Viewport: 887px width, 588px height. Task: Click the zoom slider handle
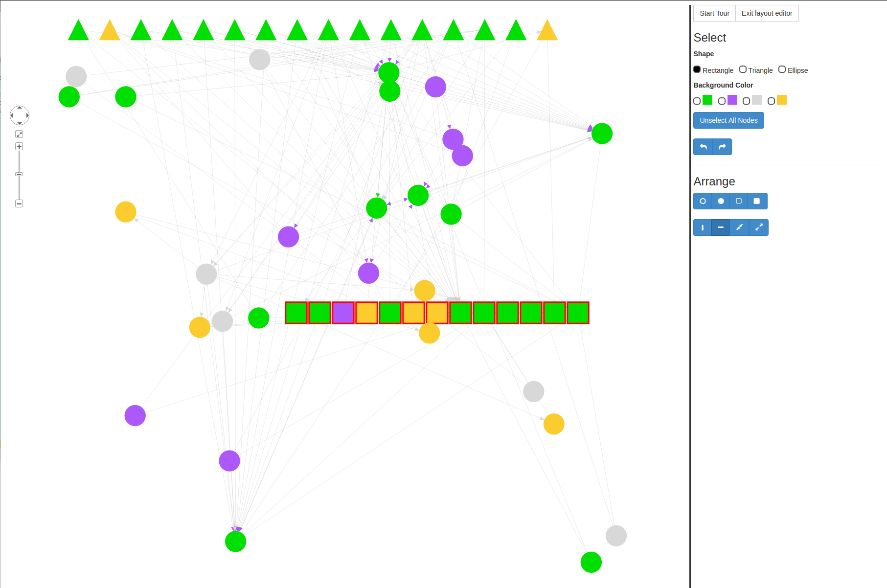click(19, 174)
